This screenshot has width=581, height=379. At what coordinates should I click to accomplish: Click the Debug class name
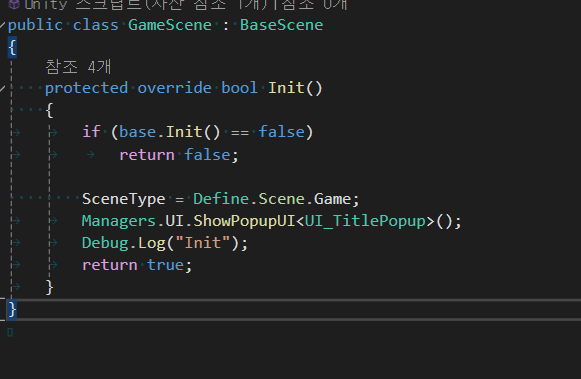[105, 243]
